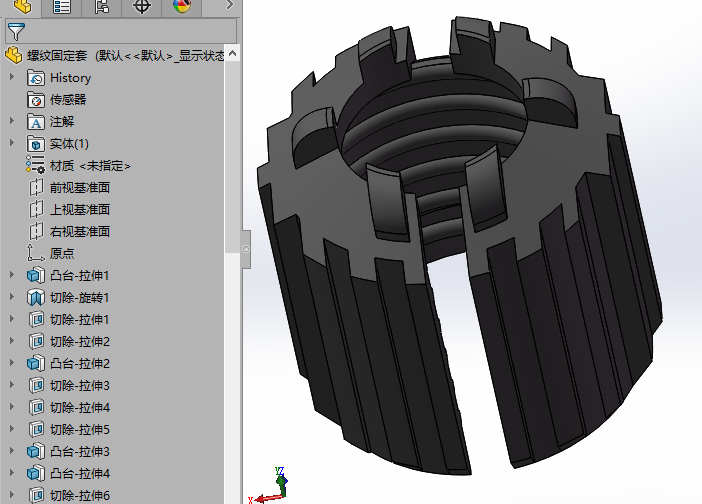Screen dimensions: 702x504
Task: Switch to the FeatureManager design tree tab
Action: point(21,6)
